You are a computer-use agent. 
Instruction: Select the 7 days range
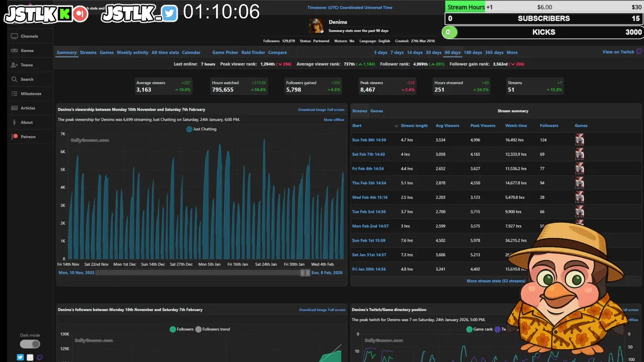point(397,52)
